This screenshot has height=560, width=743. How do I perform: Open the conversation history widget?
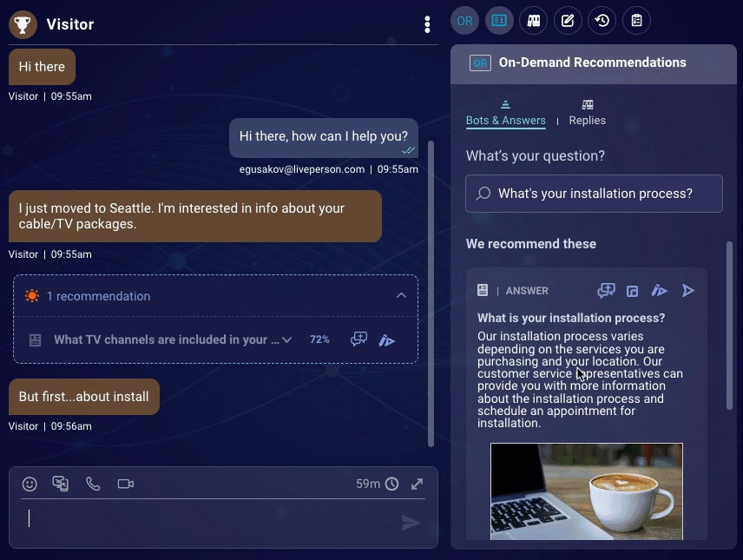[x=602, y=21]
